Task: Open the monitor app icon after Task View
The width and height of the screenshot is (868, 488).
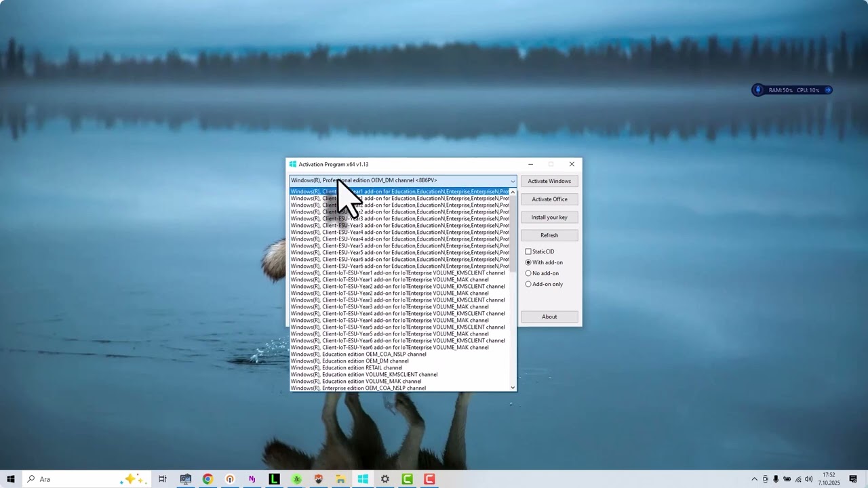Action: 185,479
